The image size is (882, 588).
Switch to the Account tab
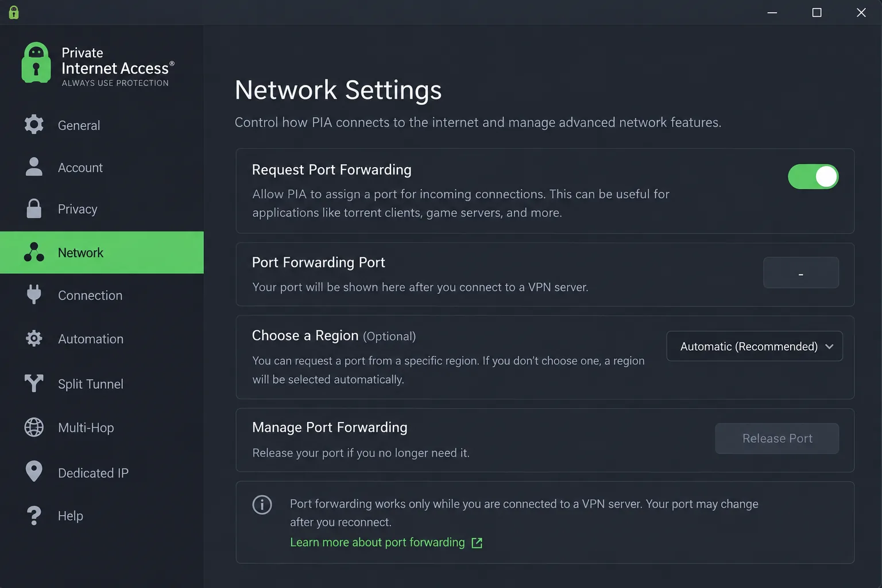(x=102, y=168)
